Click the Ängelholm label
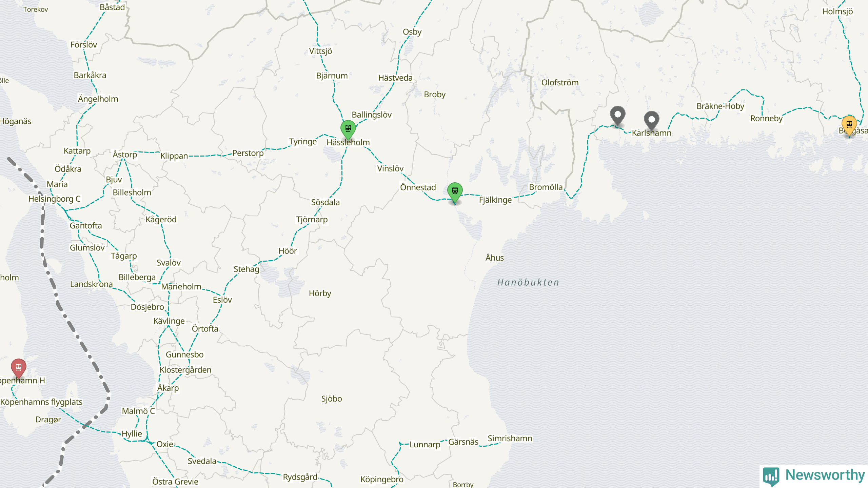868x488 pixels. (x=98, y=99)
